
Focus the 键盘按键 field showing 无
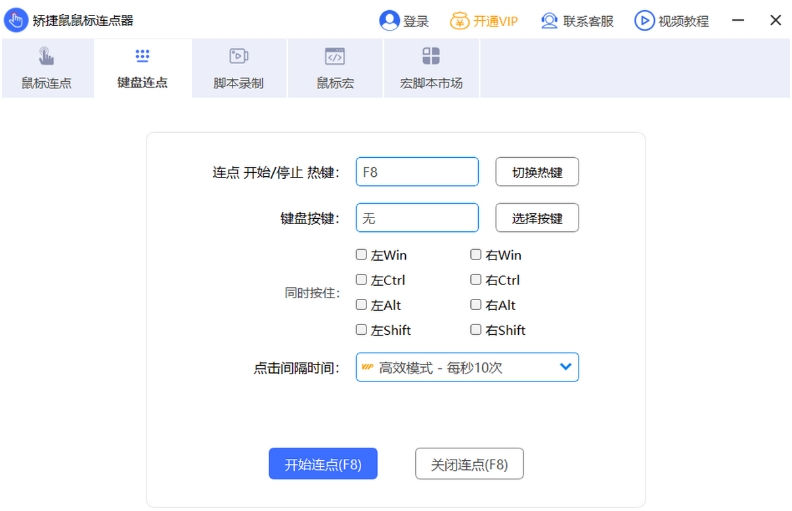[417, 218]
